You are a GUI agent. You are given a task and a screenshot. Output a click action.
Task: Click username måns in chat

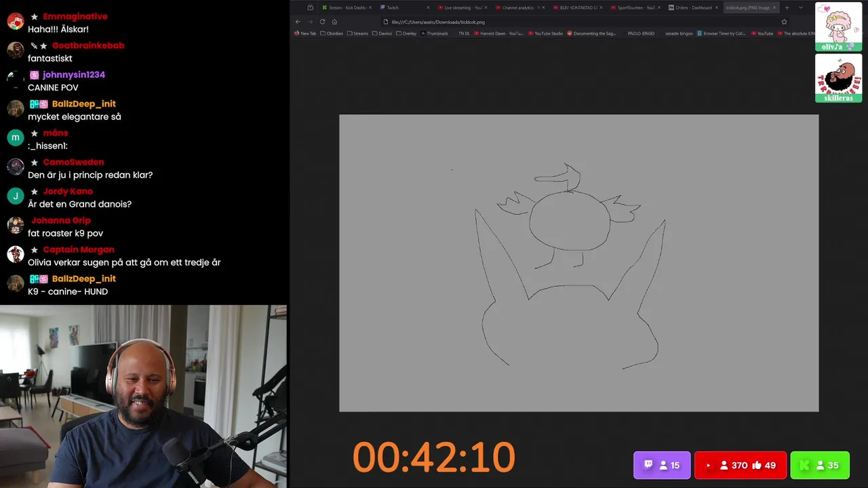(x=56, y=133)
